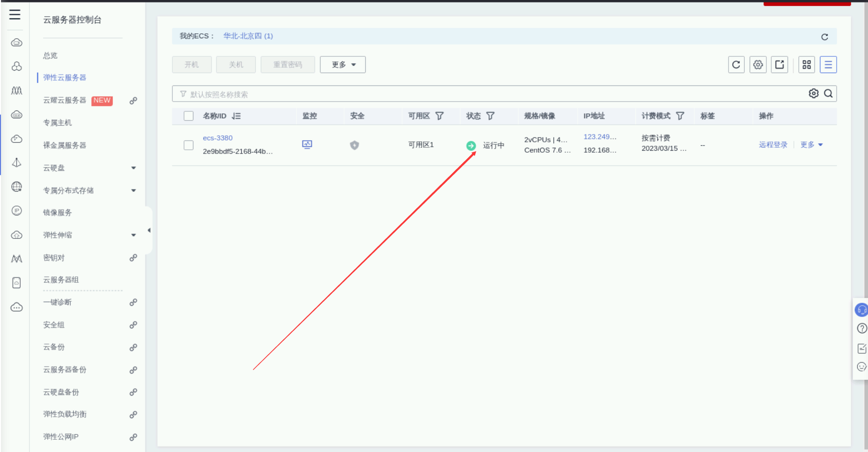Click the security shield icon for ecs-3380
The width and height of the screenshot is (868, 452).
click(x=354, y=145)
